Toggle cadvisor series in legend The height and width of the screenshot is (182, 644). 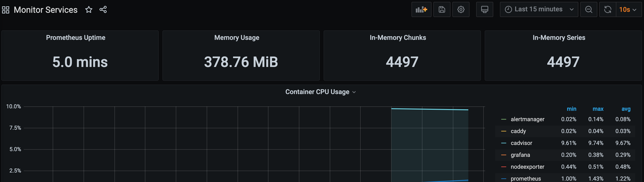[x=521, y=143]
